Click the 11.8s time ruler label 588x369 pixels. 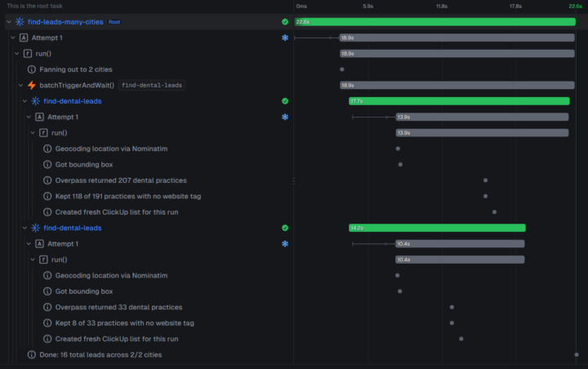pos(442,6)
